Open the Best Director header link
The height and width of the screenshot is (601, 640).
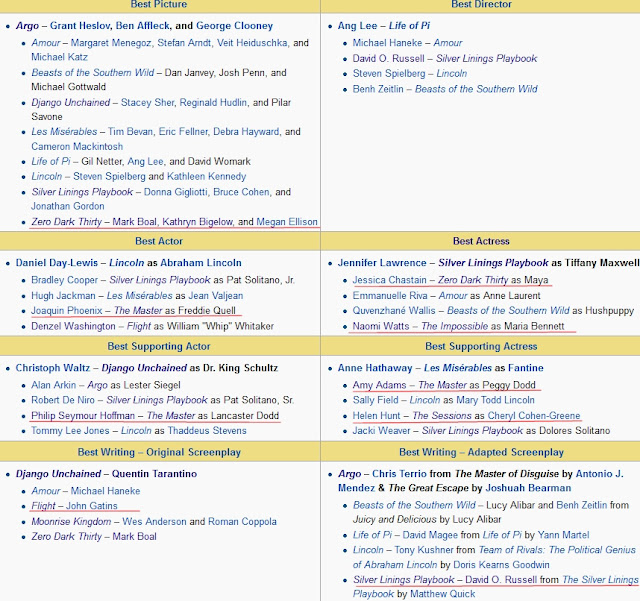tap(481, 4)
